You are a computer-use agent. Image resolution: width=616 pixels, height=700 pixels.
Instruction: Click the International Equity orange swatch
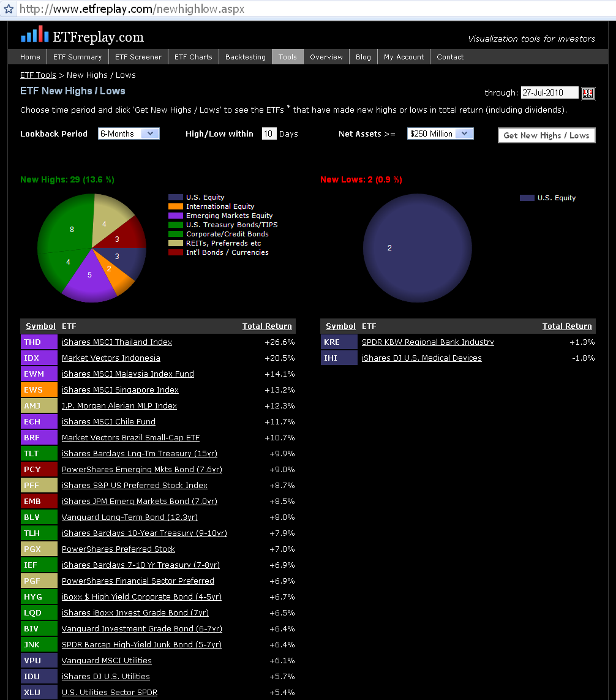pos(175,206)
